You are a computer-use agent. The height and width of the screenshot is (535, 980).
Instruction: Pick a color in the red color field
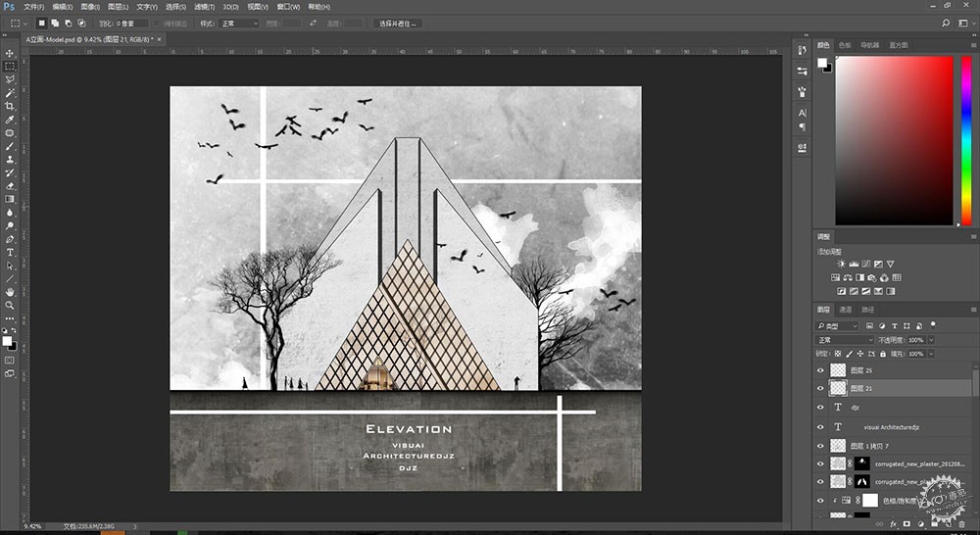895,140
